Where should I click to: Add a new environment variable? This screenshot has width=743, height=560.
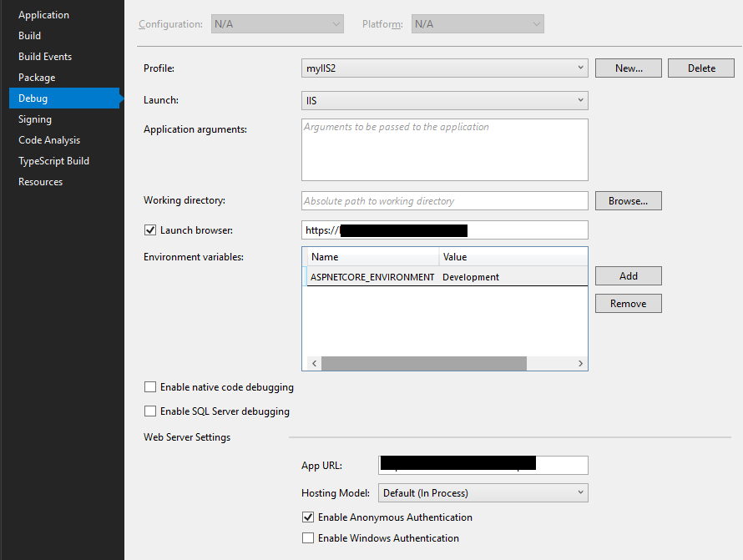[x=628, y=276]
